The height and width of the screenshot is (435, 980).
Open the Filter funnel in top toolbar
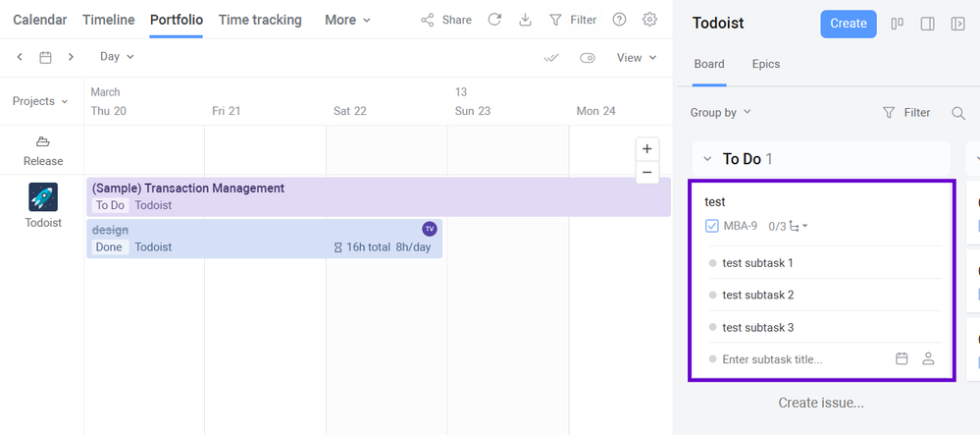point(555,20)
